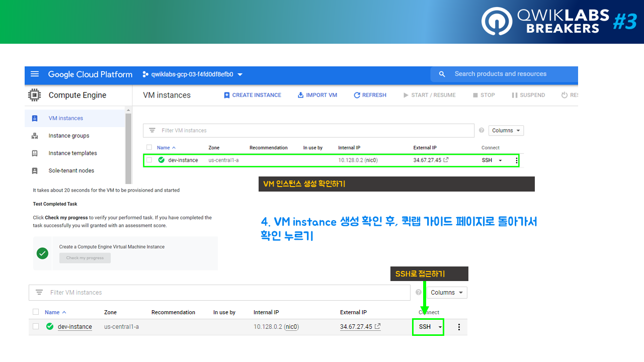Toggle upper table select-all checkbox
Viewport: 644px width, 362px height.
tap(149, 147)
